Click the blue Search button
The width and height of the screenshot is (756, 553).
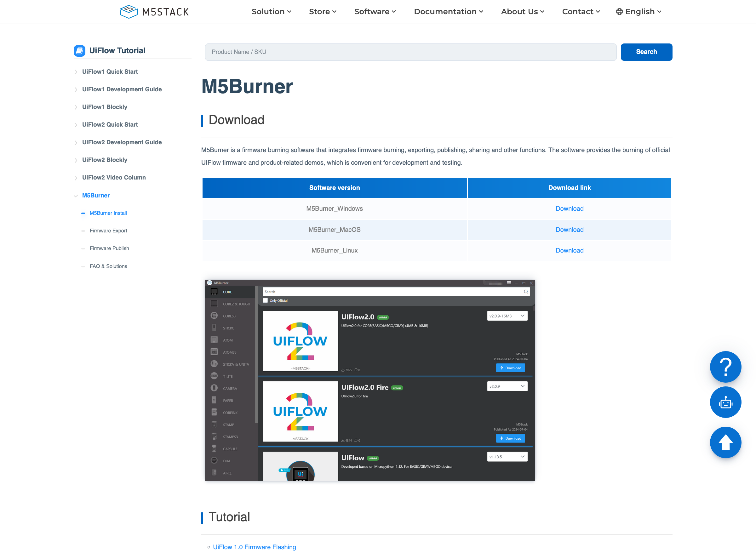click(x=646, y=52)
